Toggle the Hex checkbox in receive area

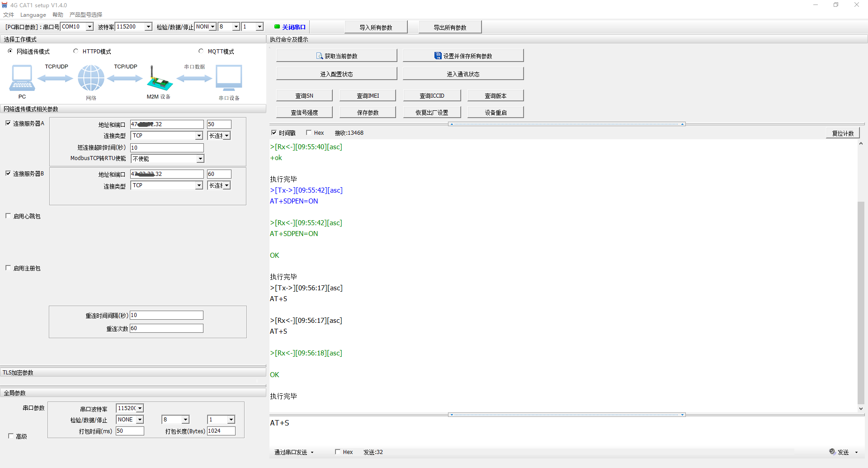coord(309,132)
